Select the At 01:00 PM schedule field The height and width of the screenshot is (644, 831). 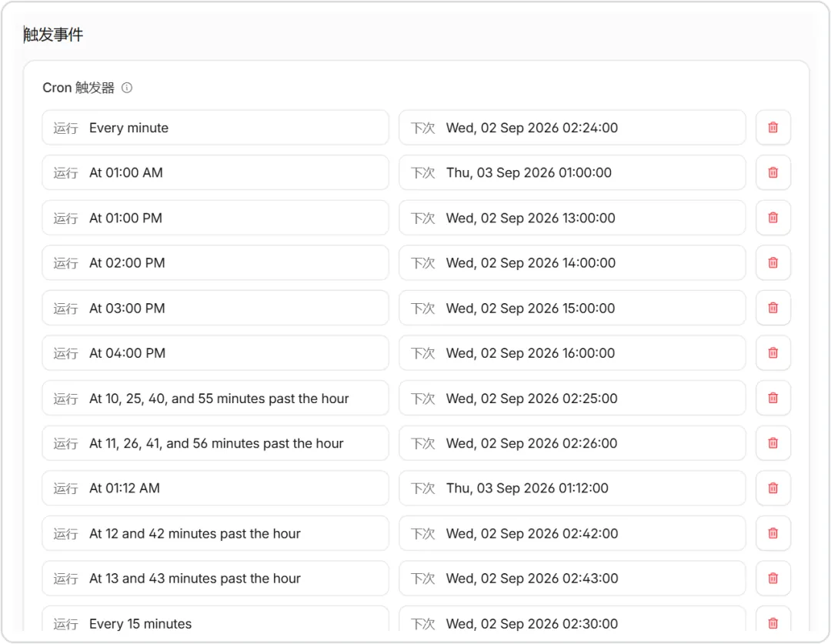(x=215, y=218)
